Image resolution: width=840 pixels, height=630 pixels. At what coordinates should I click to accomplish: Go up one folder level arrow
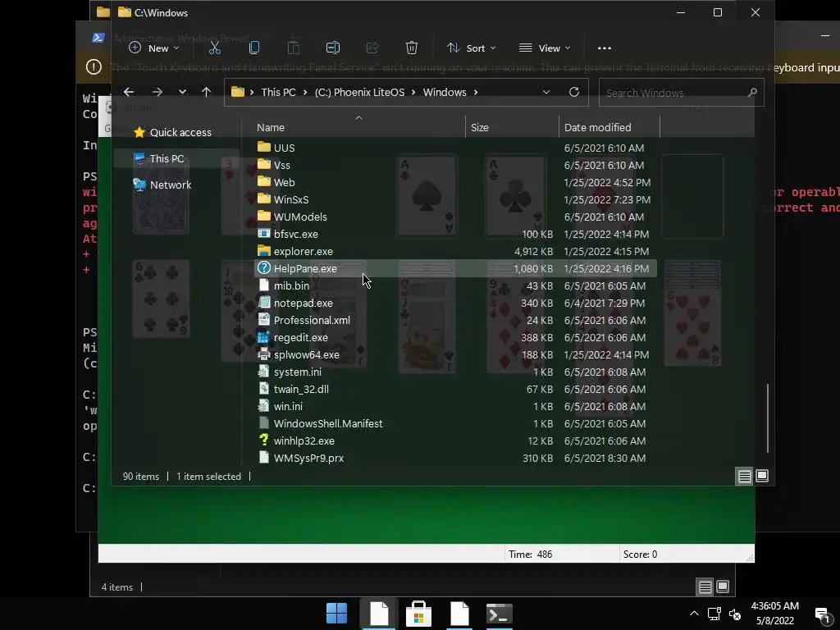click(206, 92)
